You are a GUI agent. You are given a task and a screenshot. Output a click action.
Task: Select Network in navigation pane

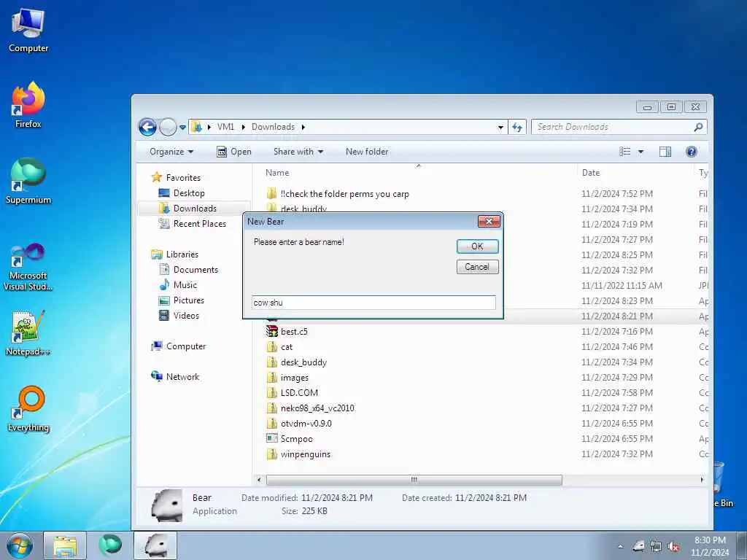pyautogui.click(x=182, y=377)
